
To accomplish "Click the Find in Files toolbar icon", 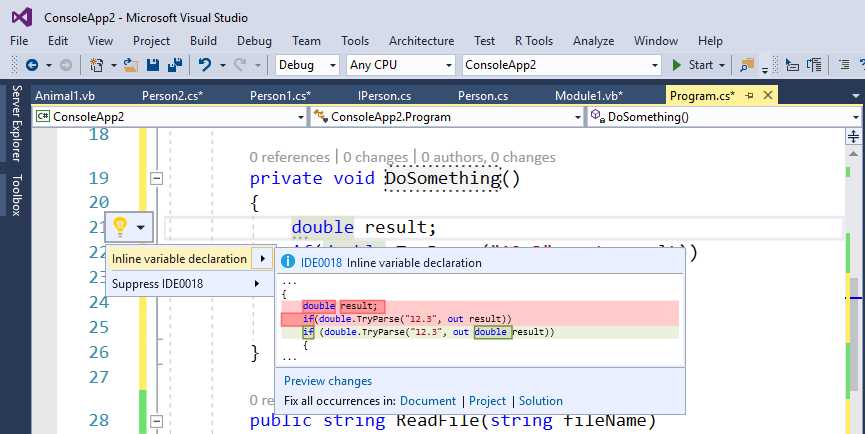I will 747,65.
